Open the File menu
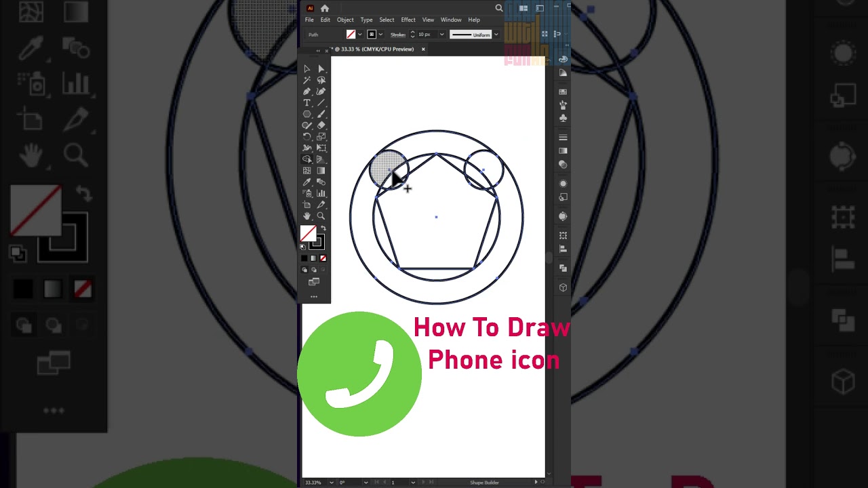 pos(309,20)
